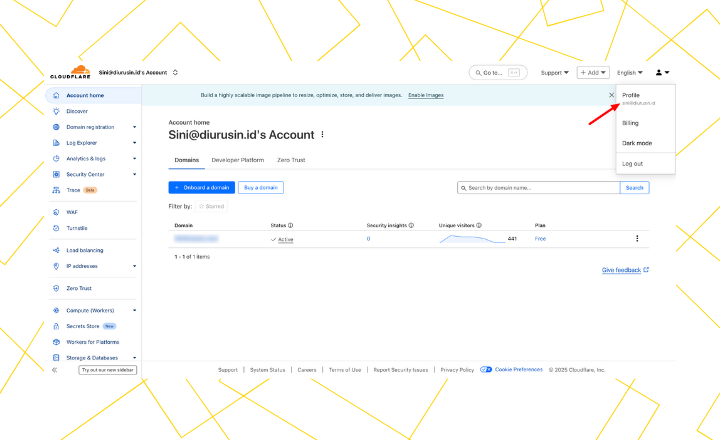720x440 pixels.
Task: Select Log out in the user menu
Action: [632, 164]
